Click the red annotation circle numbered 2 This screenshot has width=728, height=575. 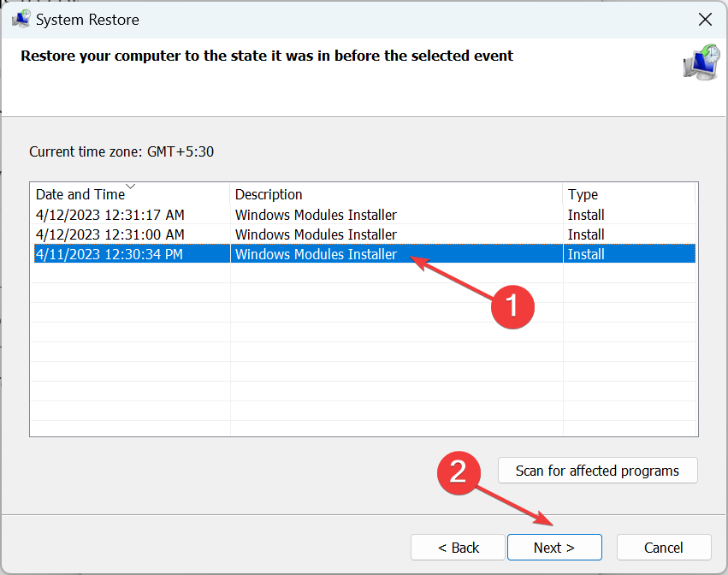459,472
